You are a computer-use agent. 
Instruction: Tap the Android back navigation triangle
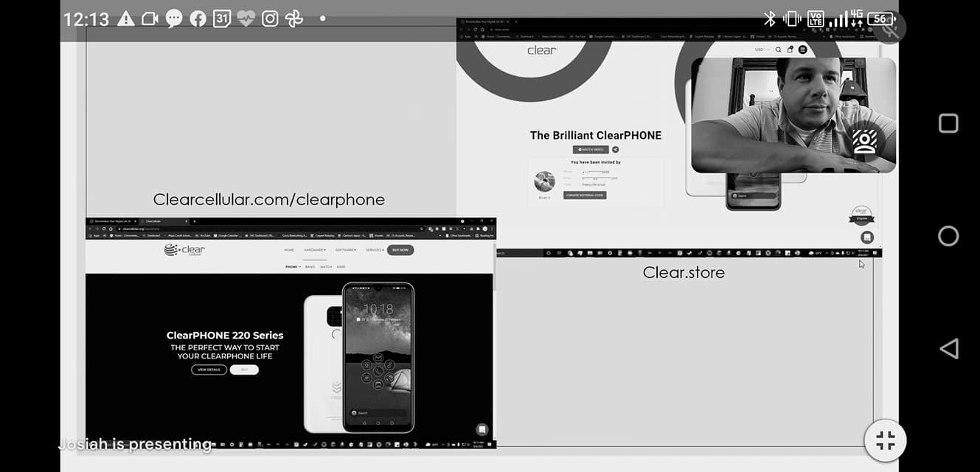coord(948,349)
